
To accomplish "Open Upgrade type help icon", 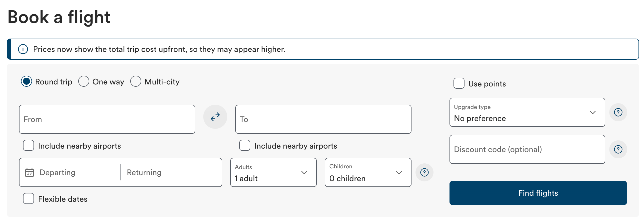I will [618, 112].
